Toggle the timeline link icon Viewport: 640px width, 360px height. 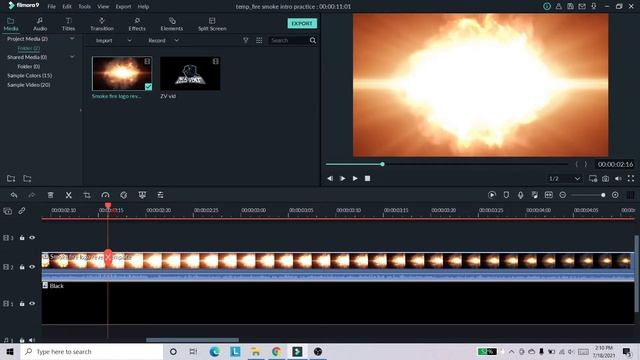tap(22, 211)
